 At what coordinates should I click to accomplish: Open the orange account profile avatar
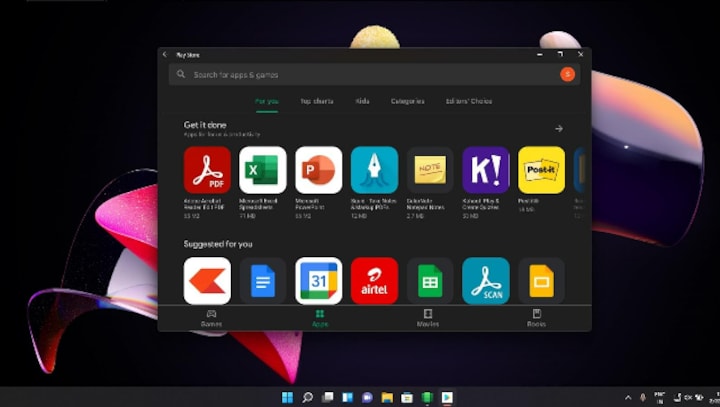(x=568, y=74)
